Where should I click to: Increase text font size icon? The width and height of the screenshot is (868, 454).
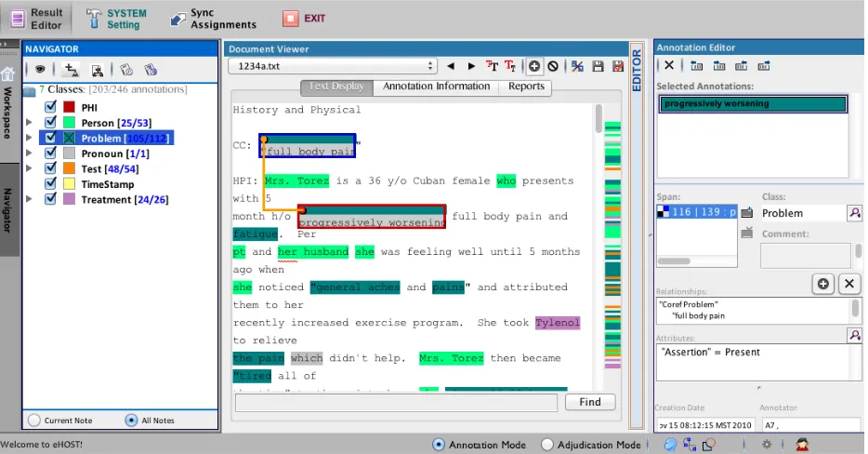[x=492, y=67]
